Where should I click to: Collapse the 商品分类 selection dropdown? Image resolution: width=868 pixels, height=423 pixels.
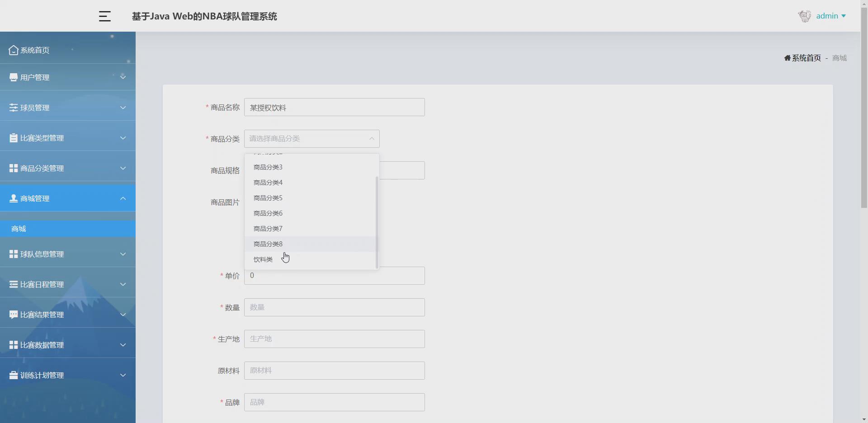click(371, 139)
